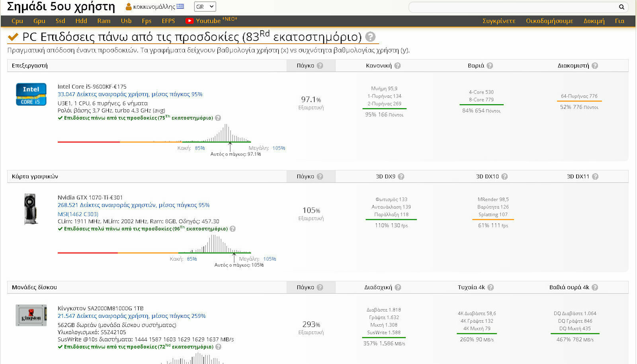The image size is (637, 364).
Task: Select the Nvidia GTX 1070-Ti-€301 title
Action: [90, 197]
